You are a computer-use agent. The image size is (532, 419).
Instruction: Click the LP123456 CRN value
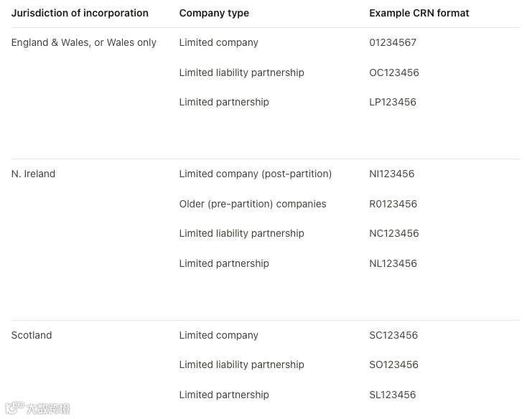pos(393,102)
